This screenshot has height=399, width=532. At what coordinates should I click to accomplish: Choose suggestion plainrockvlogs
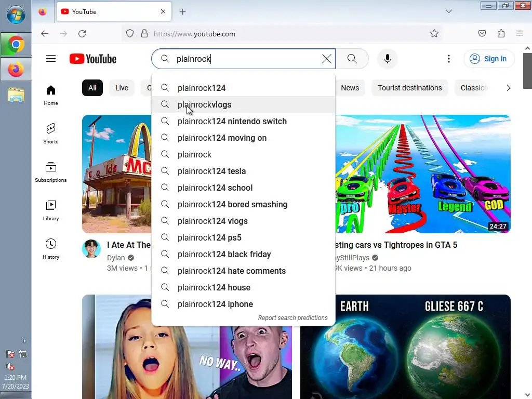[x=243, y=104]
